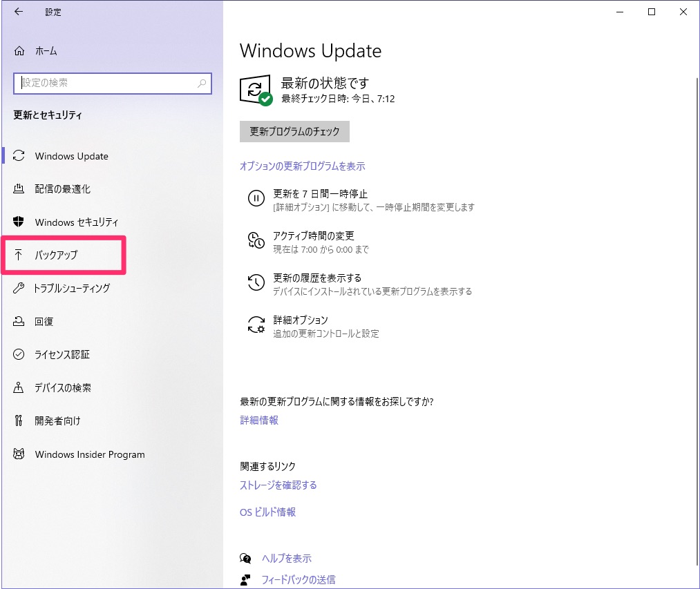Image resolution: width=700 pixels, height=589 pixels.
Task: Click the magnifier icon in search box
Action: pos(202,83)
